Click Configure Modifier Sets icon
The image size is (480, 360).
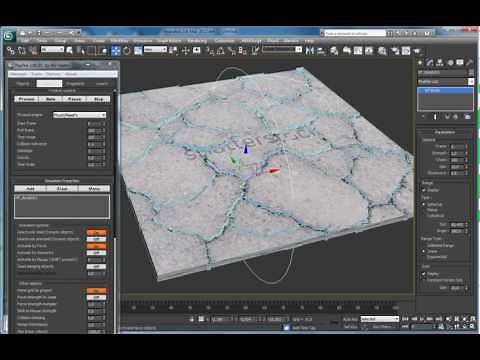(468, 117)
